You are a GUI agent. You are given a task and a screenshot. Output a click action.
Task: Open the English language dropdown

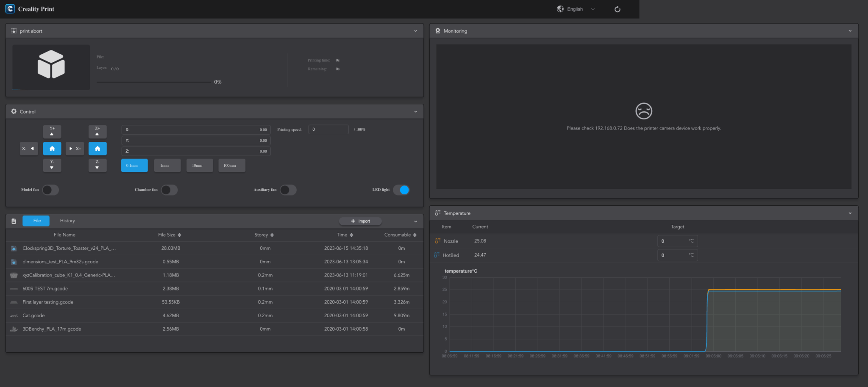click(x=576, y=9)
